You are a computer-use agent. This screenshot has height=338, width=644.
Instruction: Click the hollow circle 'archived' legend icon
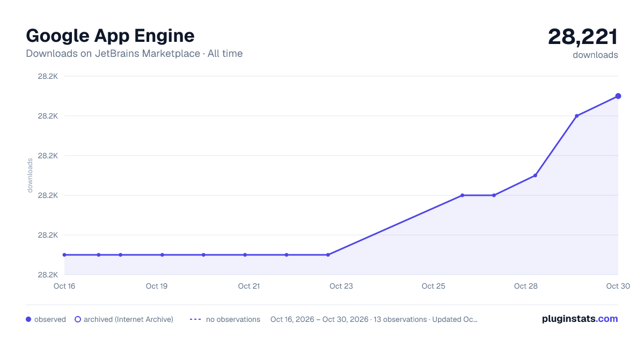coord(78,319)
